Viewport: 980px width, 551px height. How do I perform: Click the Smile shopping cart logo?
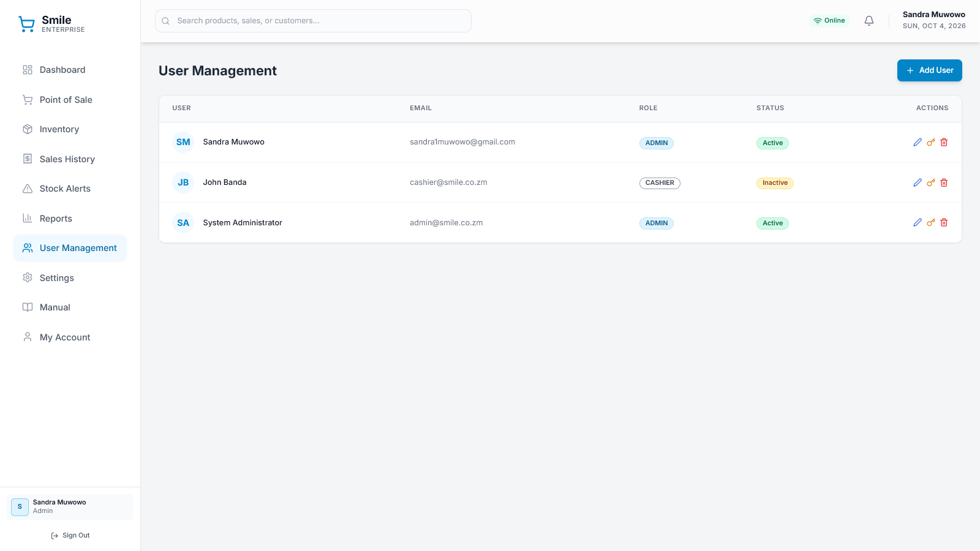(x=26, y=24)
